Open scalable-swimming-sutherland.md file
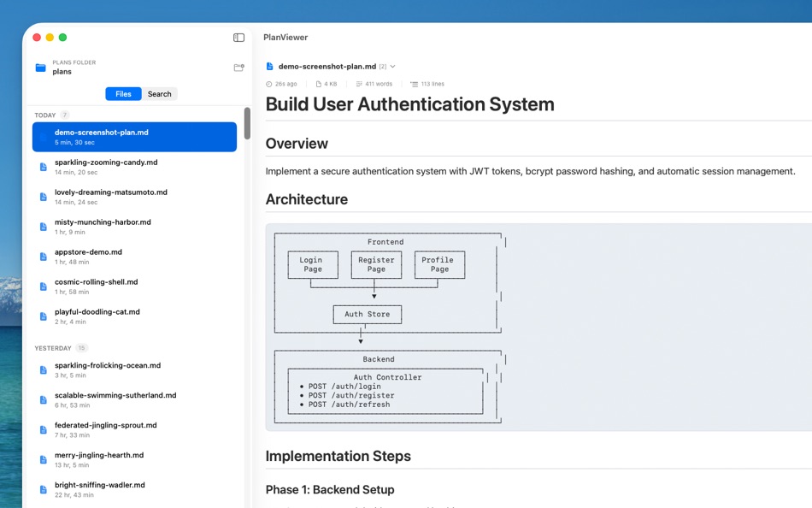The width and height of the screenshot is (812, 508). [135, 399]
